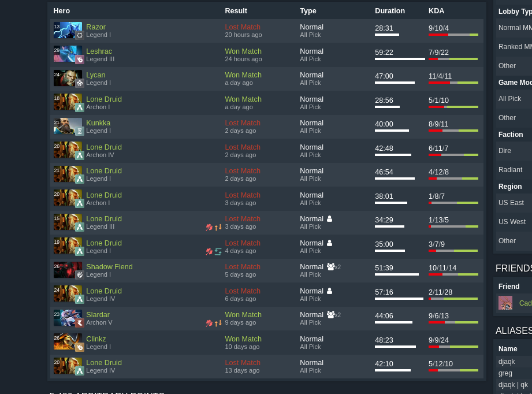Click the party x2 icon on Shadow Fiend match
The image size is (532, 394).
pyautogui.click(x=333, y=267)
